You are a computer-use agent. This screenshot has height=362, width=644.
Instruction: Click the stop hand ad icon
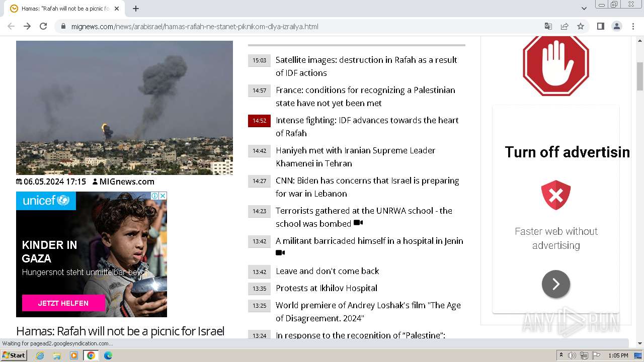(x=556, y=65)
